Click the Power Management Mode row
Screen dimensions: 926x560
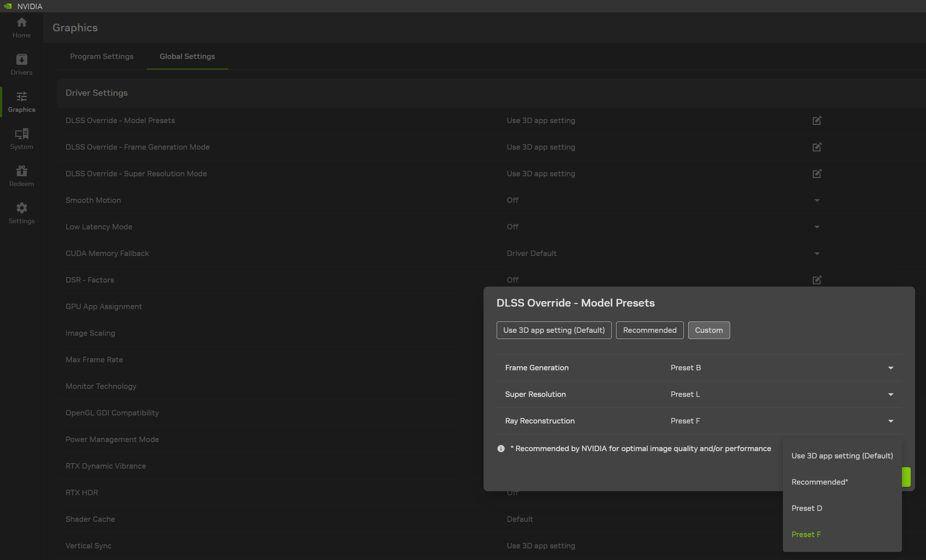pos(270,439)
